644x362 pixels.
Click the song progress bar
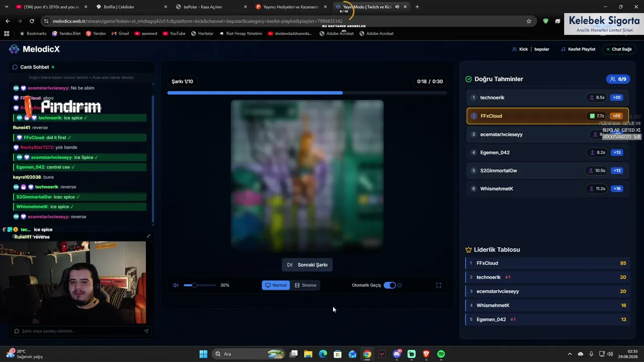307,93
